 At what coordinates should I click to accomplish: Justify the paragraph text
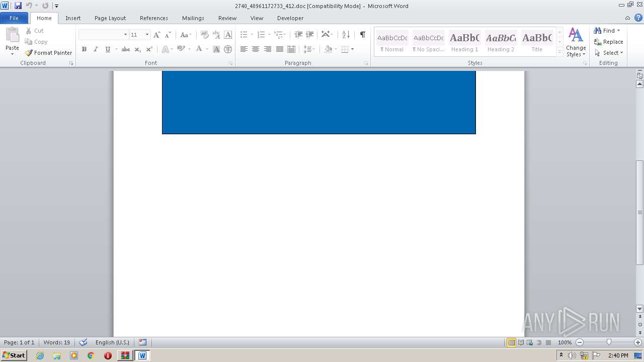click(279, 49)
